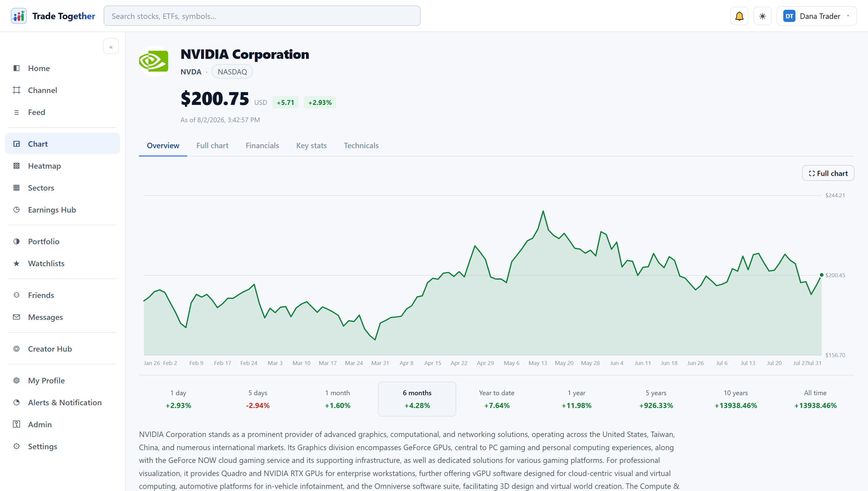The image size is (868, 491).
Task: Click the Full chart expand button
Action: pyautogui.click(x=828, y=173)
